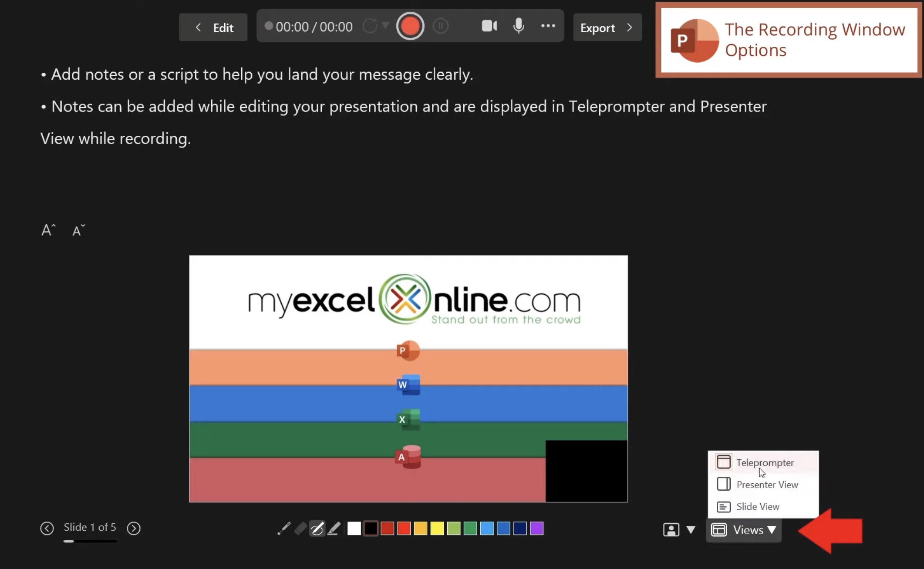The height and width of the screenshot is (569, 924).
Task: Select the pen tool
Action: tap(317, 529)
